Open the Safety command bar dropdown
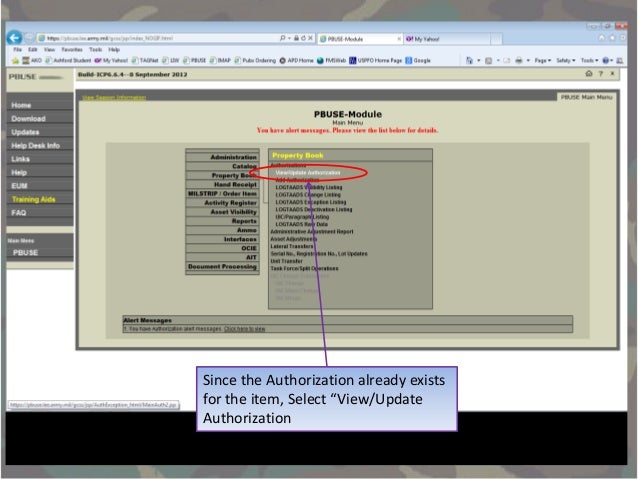The image size is (638, 479). 566,61
